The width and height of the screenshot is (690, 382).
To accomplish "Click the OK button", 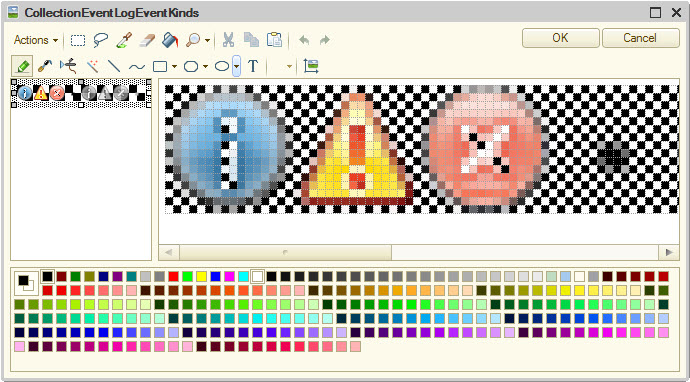I will click(561, 38).
